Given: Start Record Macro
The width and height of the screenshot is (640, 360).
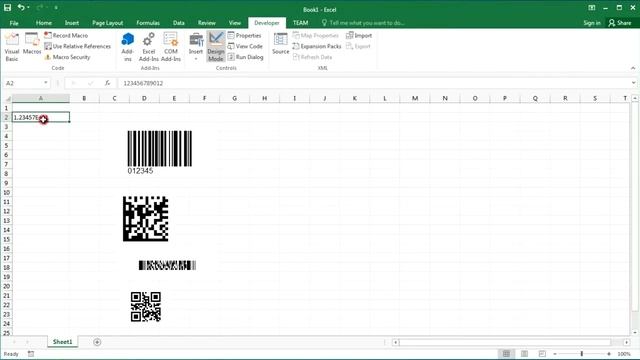Looking at the screenshot, I should coord(66,36).
